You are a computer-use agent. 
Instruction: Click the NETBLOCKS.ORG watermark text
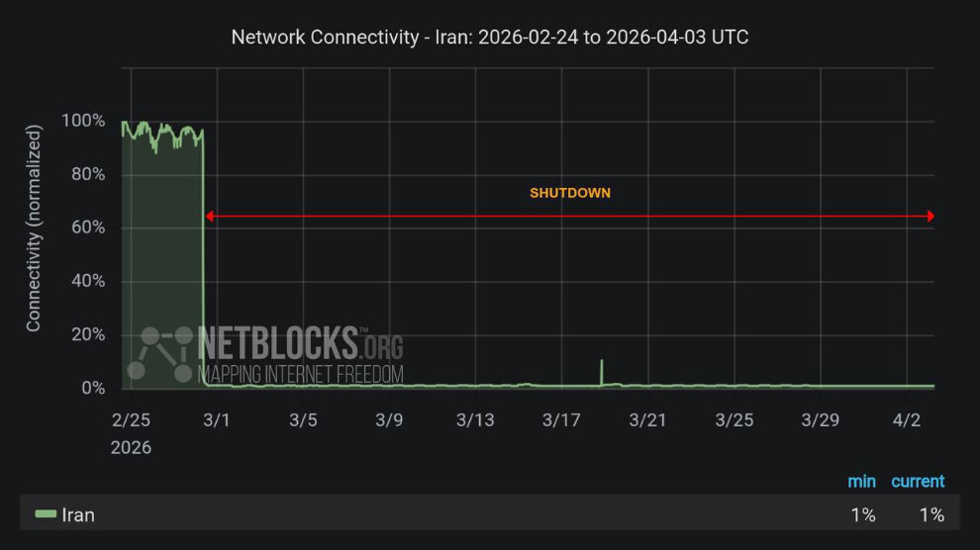point(301,354)
